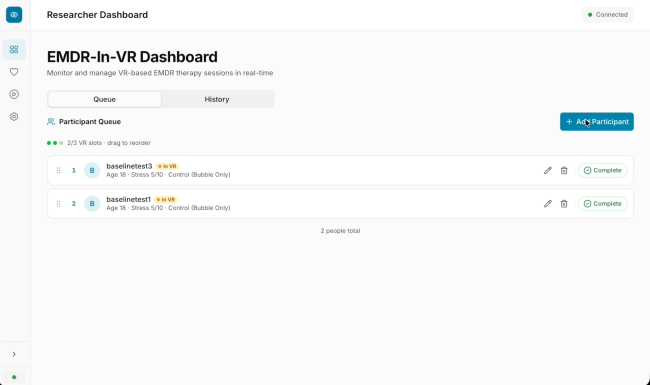
Task: Click the eye logo icon in the sidebar
Action: tap(14, 15)
